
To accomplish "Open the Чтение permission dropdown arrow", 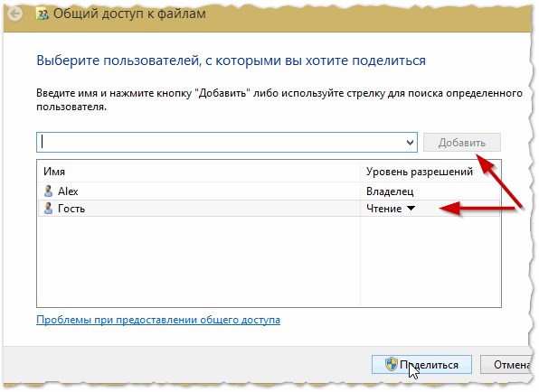I will coord(411,208).
